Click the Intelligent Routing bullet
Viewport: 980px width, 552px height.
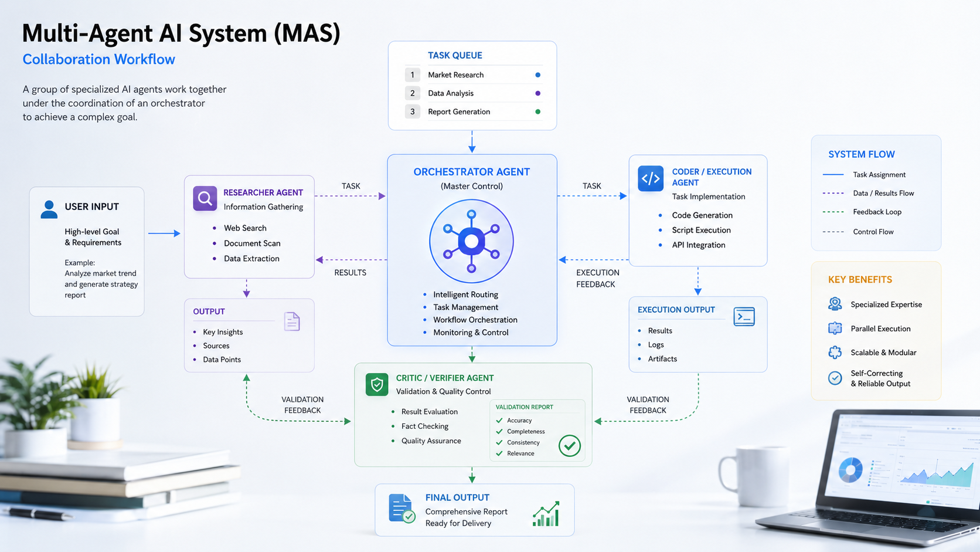coord(461,294)
